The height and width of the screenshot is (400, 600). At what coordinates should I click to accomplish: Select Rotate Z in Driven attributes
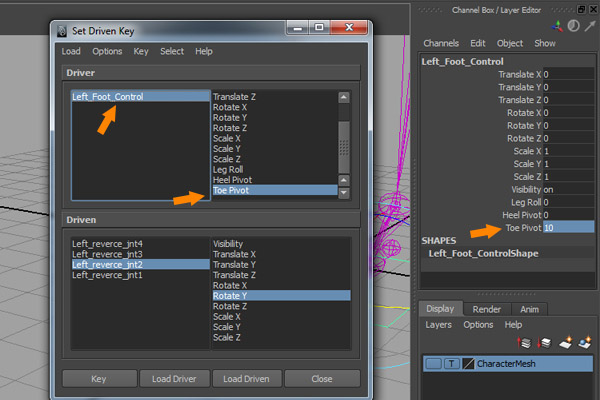click(x=281, y=306)
